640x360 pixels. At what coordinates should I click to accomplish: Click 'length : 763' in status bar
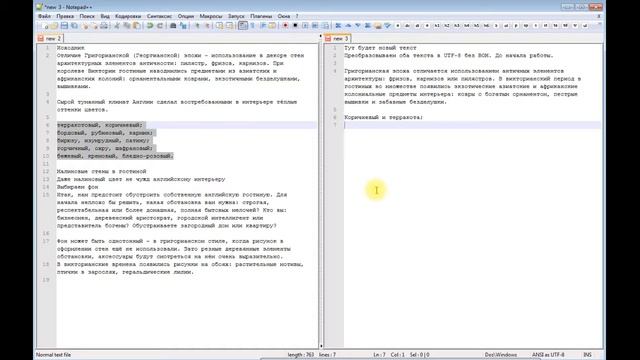[300, 355]
